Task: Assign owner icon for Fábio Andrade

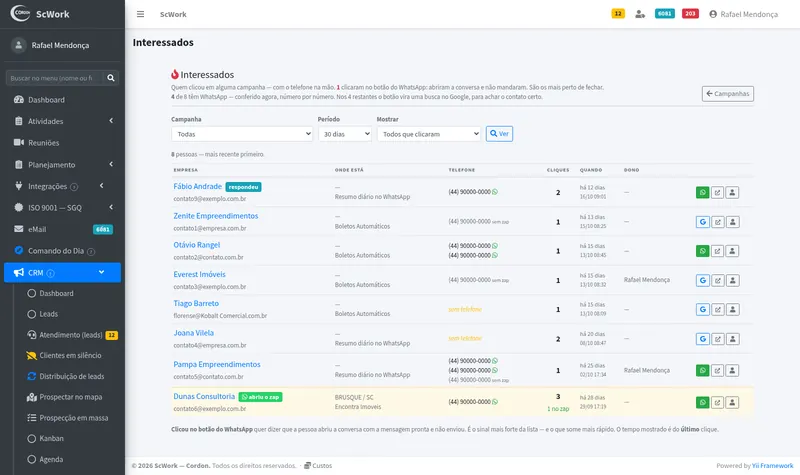Action: (732, 192)
